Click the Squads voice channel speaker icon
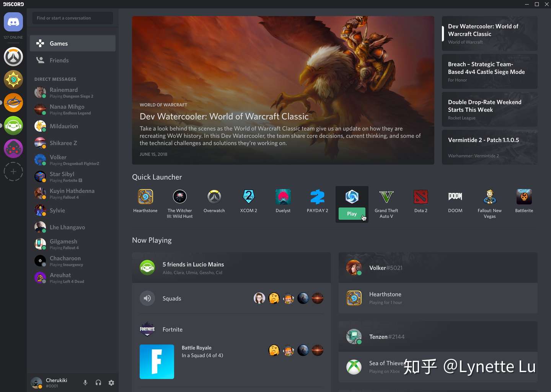This screenshot has height=392, width=551. [147, 298]
